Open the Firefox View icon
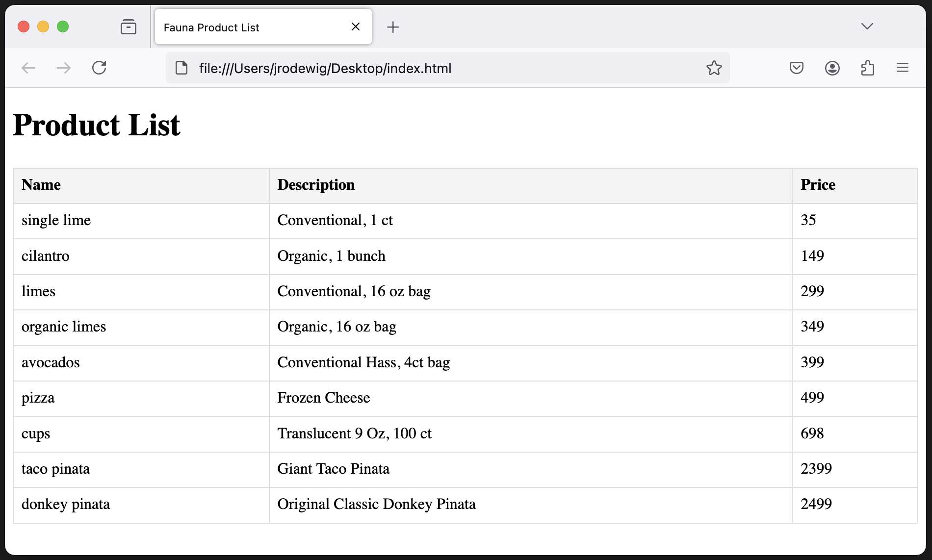Viewport: 932px width, 560px height. (129, 26)
